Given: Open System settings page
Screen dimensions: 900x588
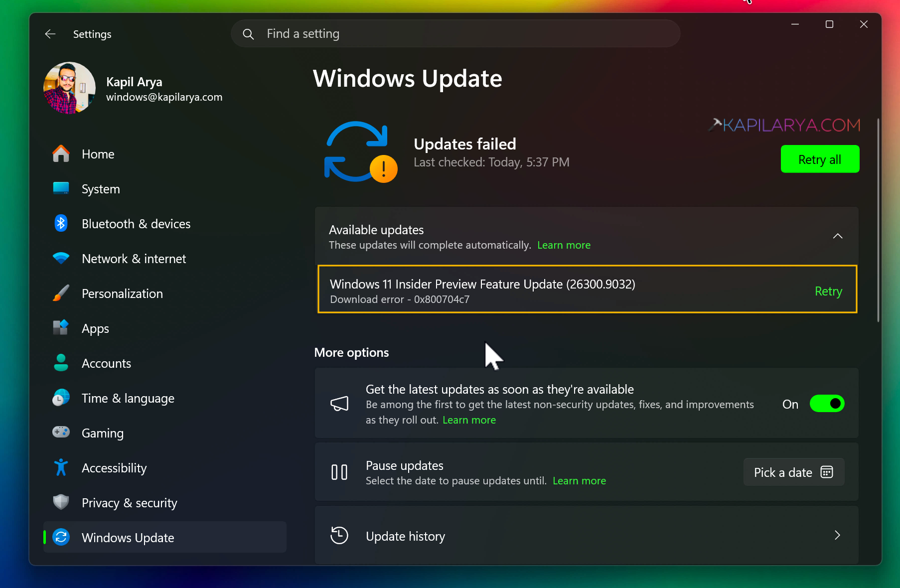Looking at the screenshot, I should click(x=165, y=189).
